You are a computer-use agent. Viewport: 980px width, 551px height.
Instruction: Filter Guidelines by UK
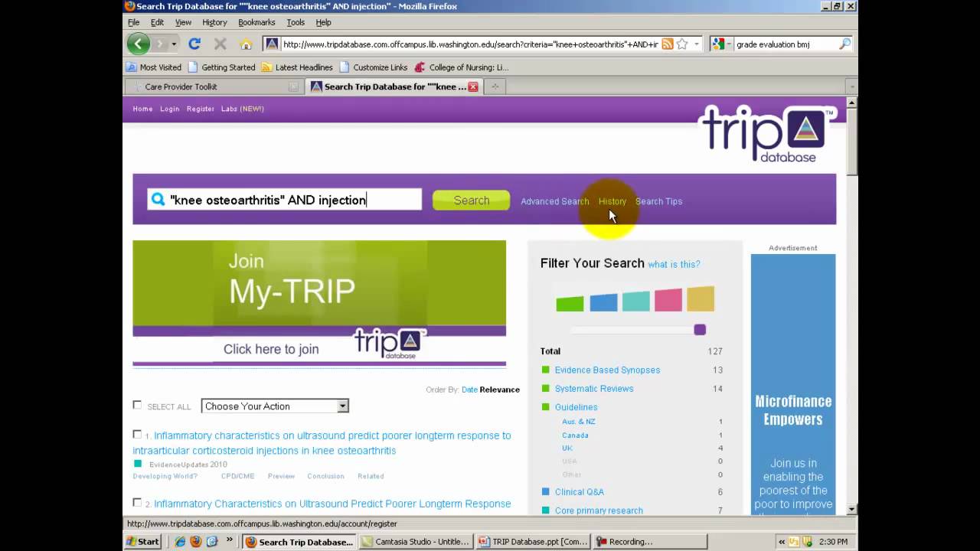pyautogui.click(x=567, y=448)
